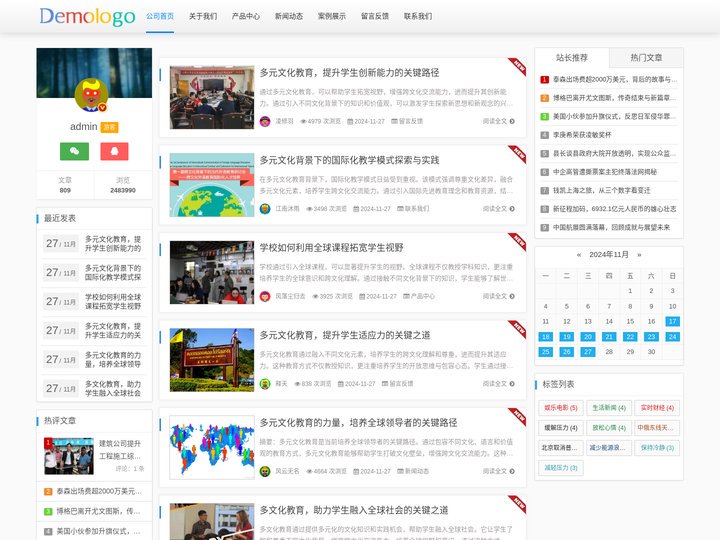
Task: Click author avatar of 多元文化教育，提升学生创新能力 article
Action: click(x=265, y=121)
